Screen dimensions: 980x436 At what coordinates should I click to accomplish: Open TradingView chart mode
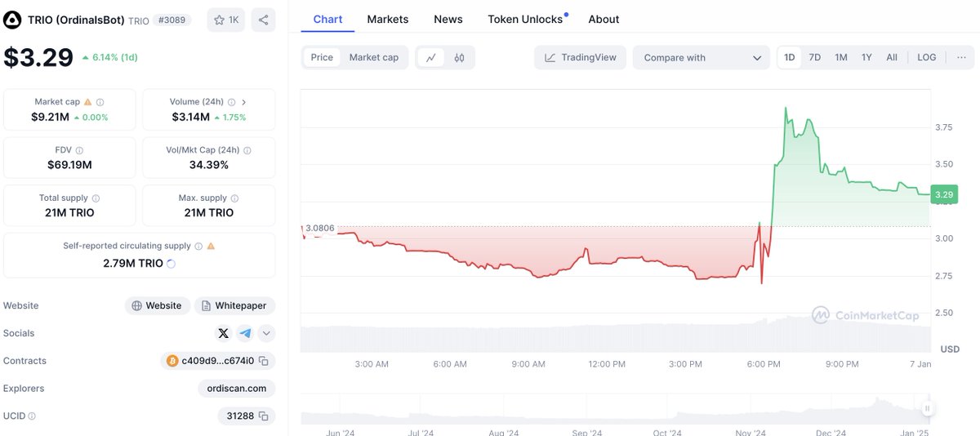click(x=581, y=57)
